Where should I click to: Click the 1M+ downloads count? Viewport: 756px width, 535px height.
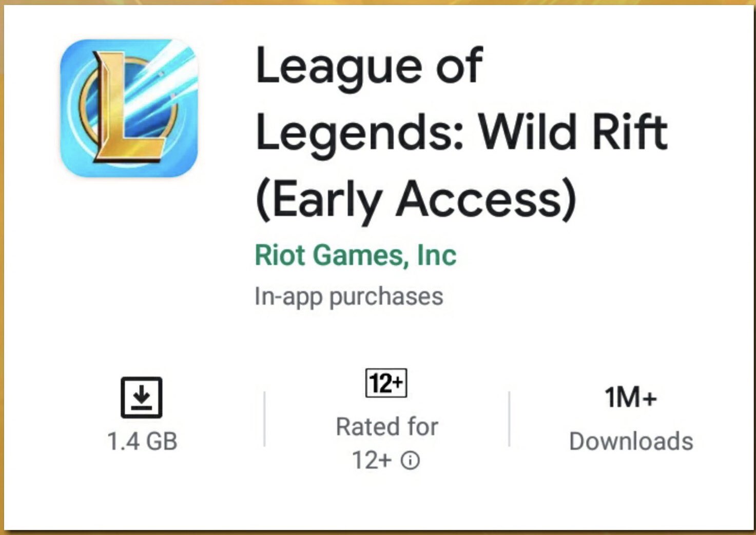click(631, 397)
